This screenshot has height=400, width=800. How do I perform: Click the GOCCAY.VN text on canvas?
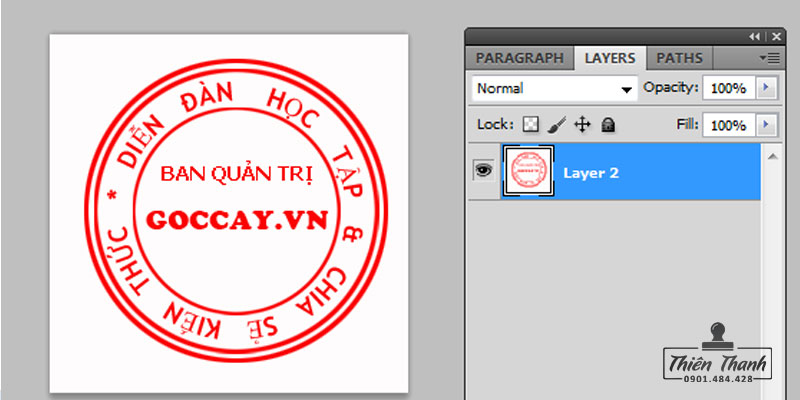pyautogui.click(x=235, y=221)
